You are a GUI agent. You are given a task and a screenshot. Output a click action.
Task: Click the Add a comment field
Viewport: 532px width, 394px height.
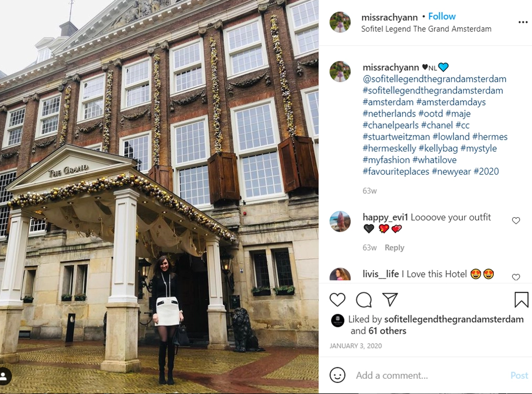pyautogui.click(x=431, y=375)
